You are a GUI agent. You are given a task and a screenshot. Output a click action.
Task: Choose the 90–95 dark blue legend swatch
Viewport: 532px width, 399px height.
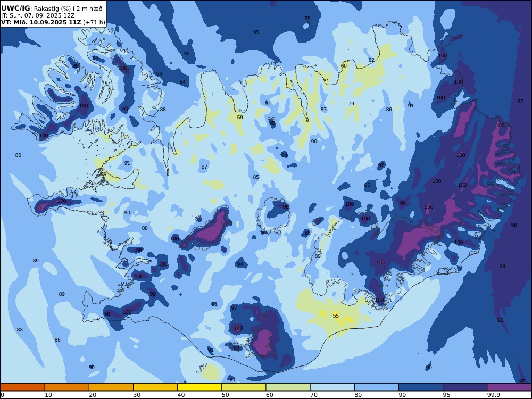pyautogui.click(x=421, y=387)
